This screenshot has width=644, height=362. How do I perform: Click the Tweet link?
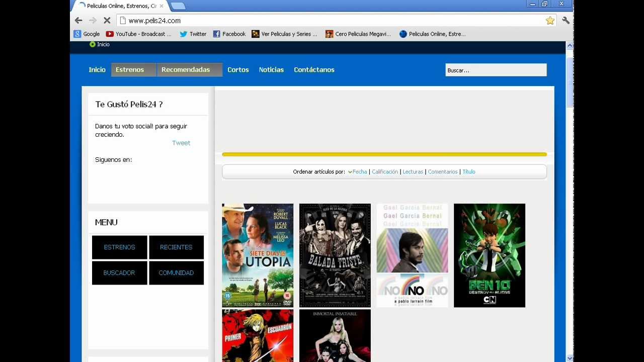click(181, 143)
